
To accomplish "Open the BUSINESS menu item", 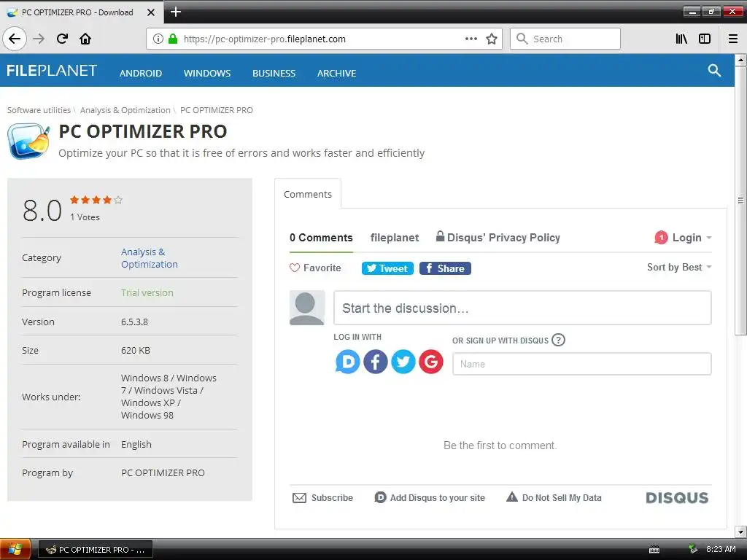I will point(274,74).
